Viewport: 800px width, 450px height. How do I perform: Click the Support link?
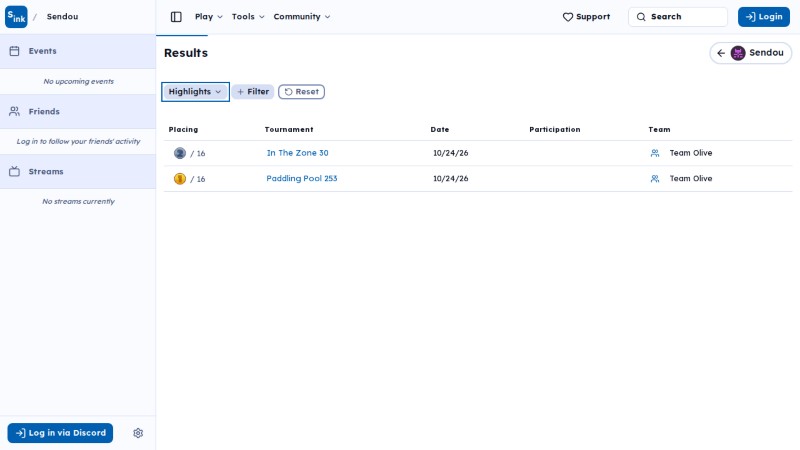tap(586, 17)
